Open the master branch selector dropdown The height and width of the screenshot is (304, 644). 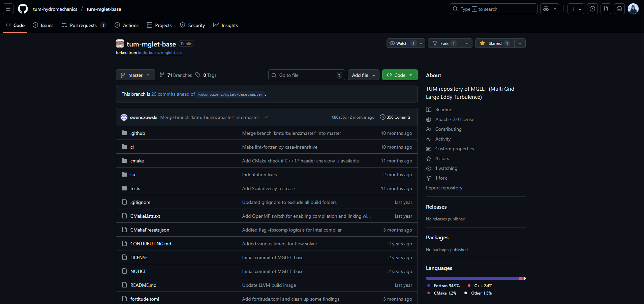click(x=135, y=75)
